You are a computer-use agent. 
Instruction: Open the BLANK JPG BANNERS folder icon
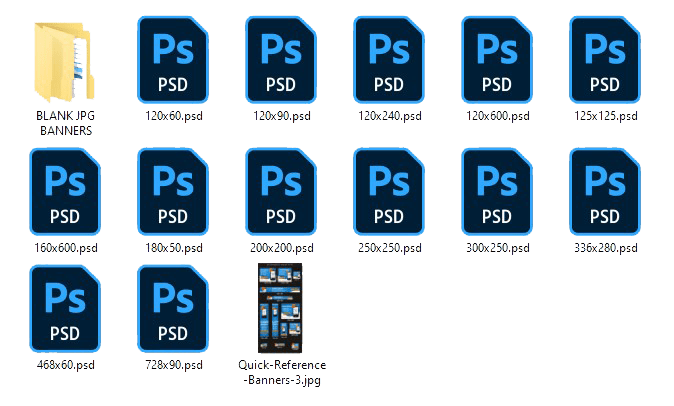click(x=65, y=61)
